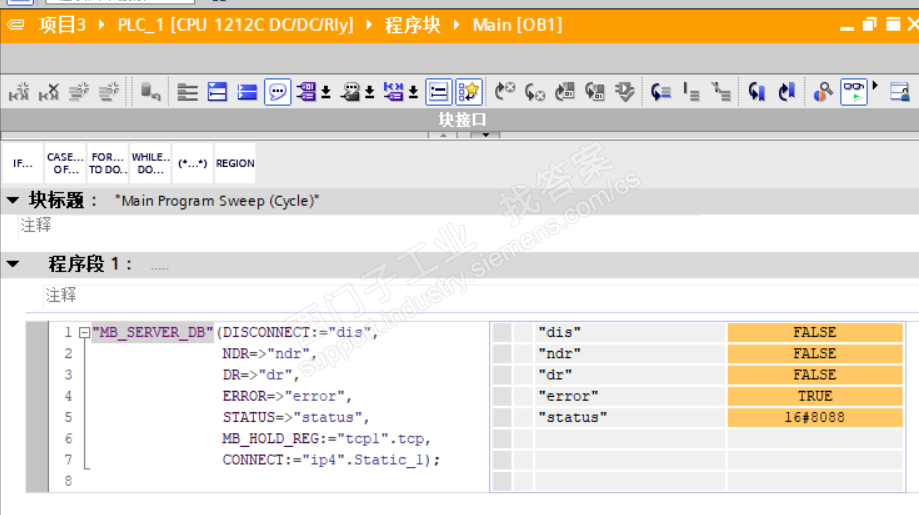
Task: Open dropdown arrow beside blue tag icon
Action: [x=413, y=92]
